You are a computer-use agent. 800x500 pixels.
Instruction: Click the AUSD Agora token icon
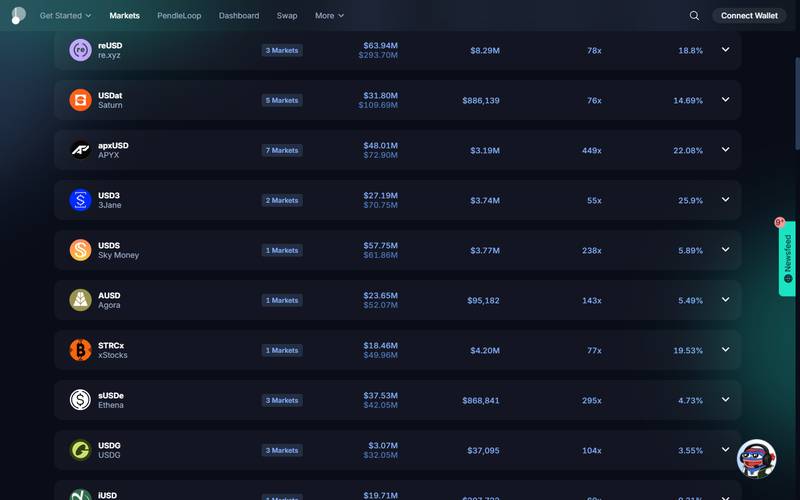80,300
